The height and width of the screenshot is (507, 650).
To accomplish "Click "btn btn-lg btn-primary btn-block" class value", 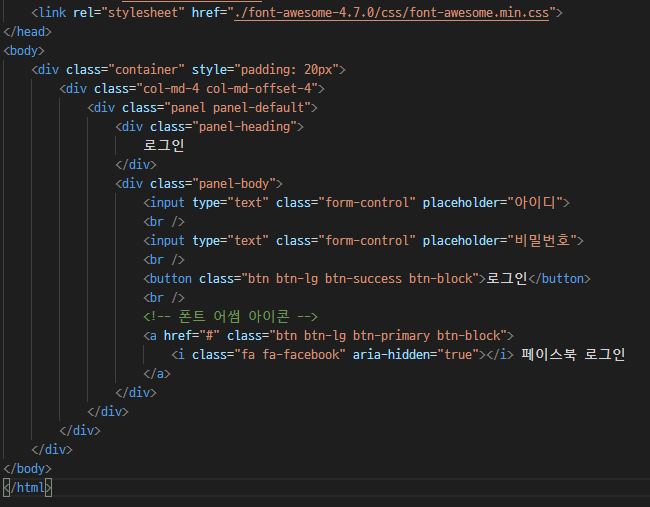I will click(x=388, y=335).
